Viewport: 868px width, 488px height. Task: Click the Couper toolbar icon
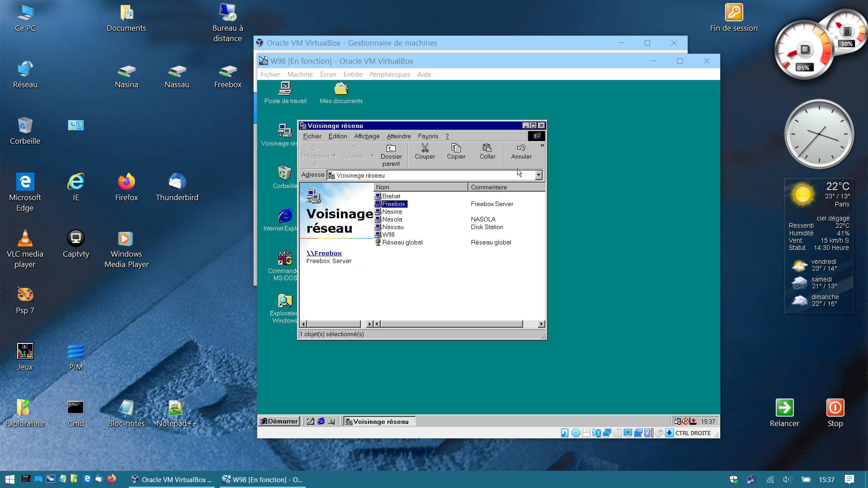pyautogui.click(x=425, y=152)
